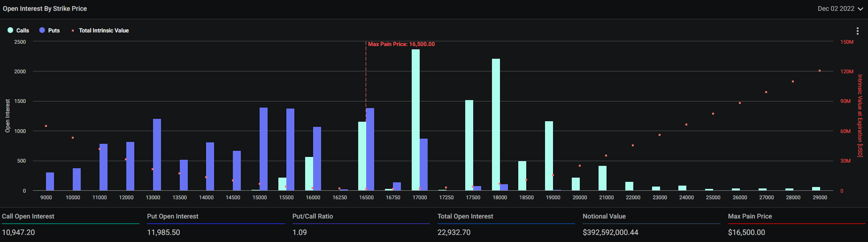Toggle Total Intrinsic Value legend item
868x242 pixels.
coord(100,31)
